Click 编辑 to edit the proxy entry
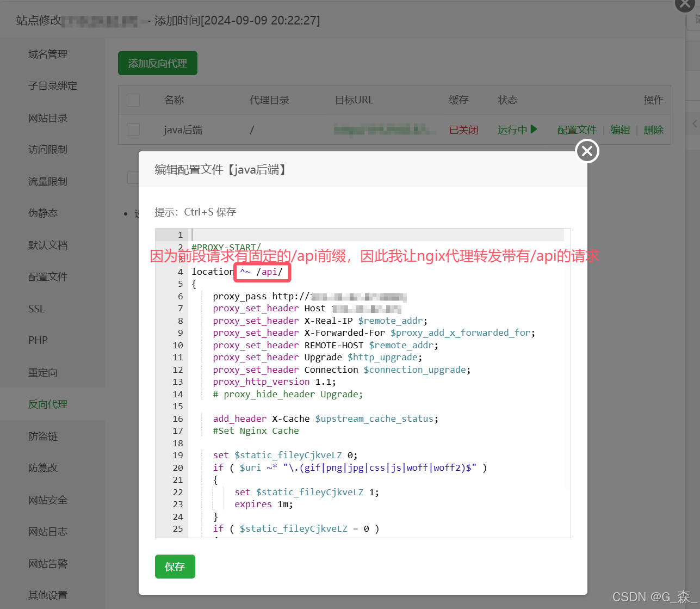Viewport: 700px width, 609px height. [620, 130]
